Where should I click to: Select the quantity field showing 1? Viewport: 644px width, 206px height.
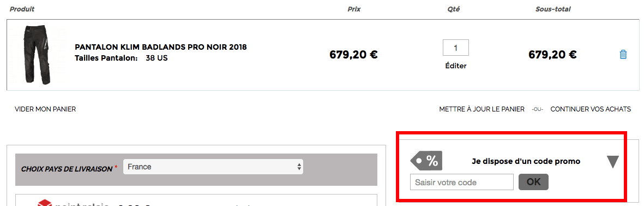[x=455, y=48]
